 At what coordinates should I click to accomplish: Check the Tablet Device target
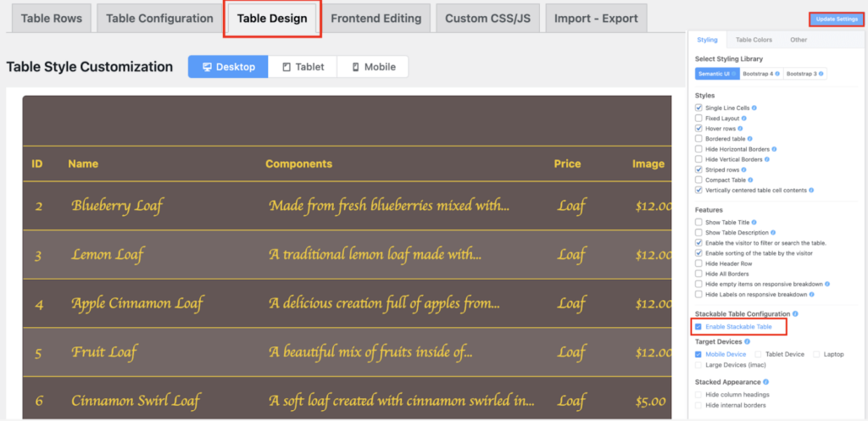(759, 354)
